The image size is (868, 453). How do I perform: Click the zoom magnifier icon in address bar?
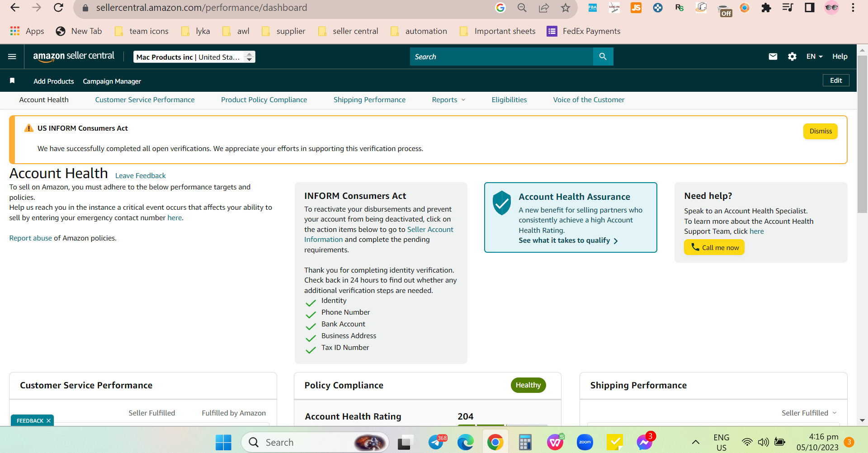click(x=522, y=8)
